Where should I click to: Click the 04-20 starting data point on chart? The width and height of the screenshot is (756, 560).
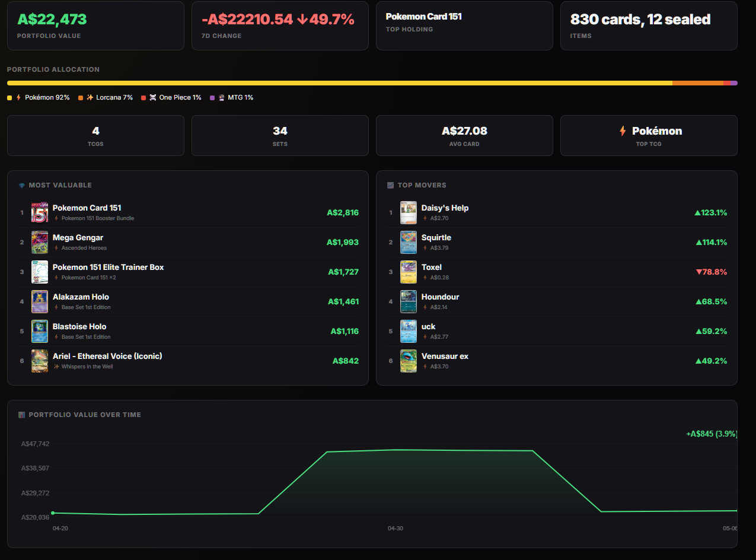53,513
